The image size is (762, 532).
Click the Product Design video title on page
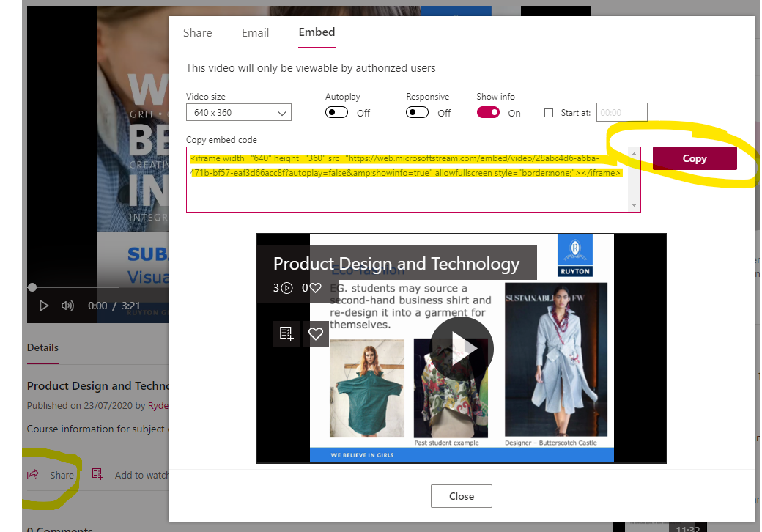click(x=97, y=385)
